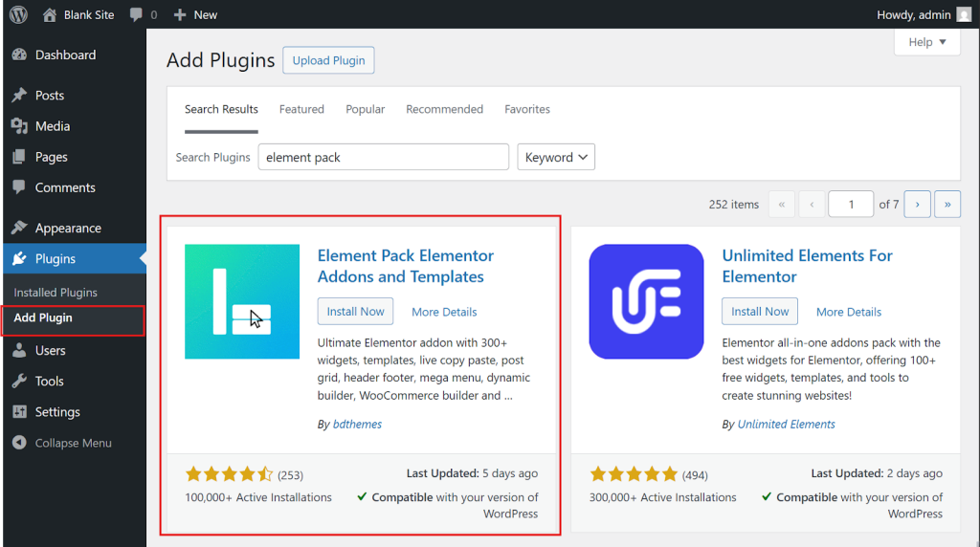The height and width of the screenshot is (547, 980).
Task: Open the Dashboard menu label
Action: pyautogui.click(x=66, y=55)
